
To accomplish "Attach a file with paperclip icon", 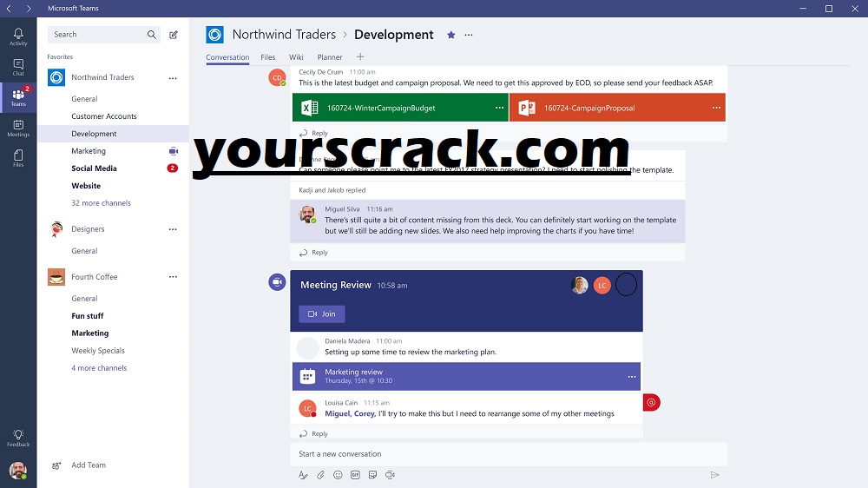I will click(x=320, y=475).
